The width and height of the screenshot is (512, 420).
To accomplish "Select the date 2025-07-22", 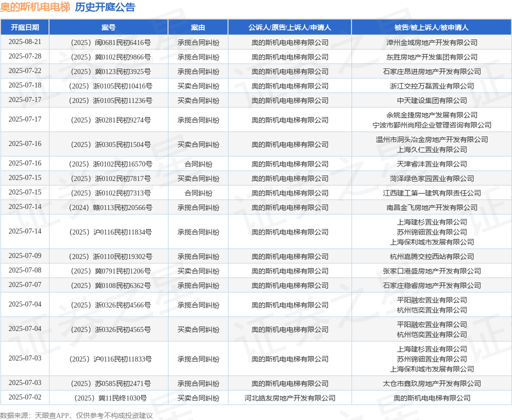I will tap(25, 71).
